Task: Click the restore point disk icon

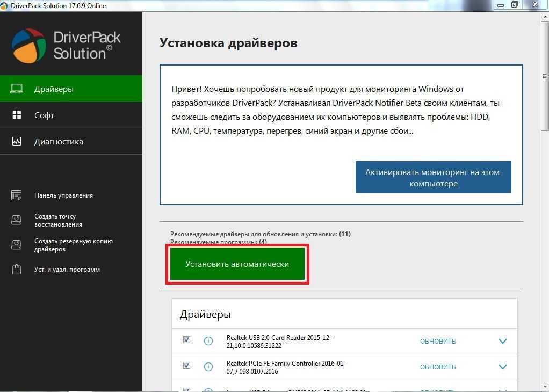Action: (x=16, y=220)
